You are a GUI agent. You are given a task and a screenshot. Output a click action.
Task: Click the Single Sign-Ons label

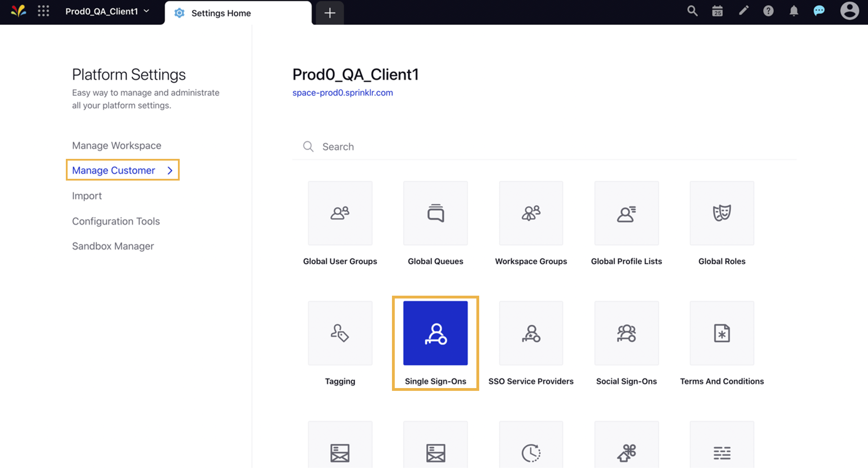click(x=435, y=381)
